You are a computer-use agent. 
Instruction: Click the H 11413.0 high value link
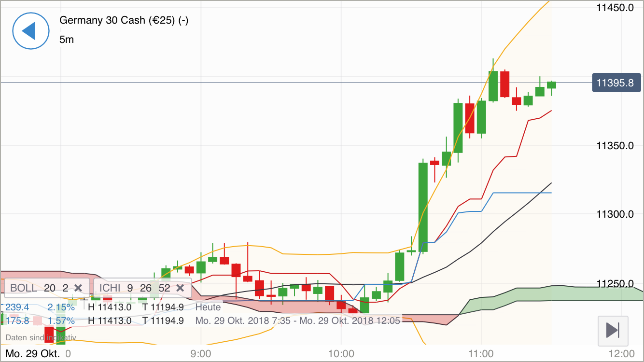click(x=109, y=307)
